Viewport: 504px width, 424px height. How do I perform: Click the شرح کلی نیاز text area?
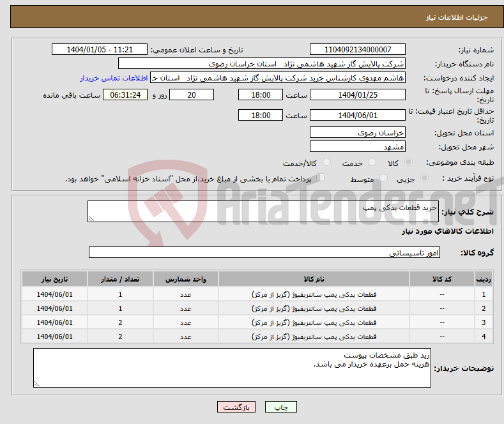263,211
